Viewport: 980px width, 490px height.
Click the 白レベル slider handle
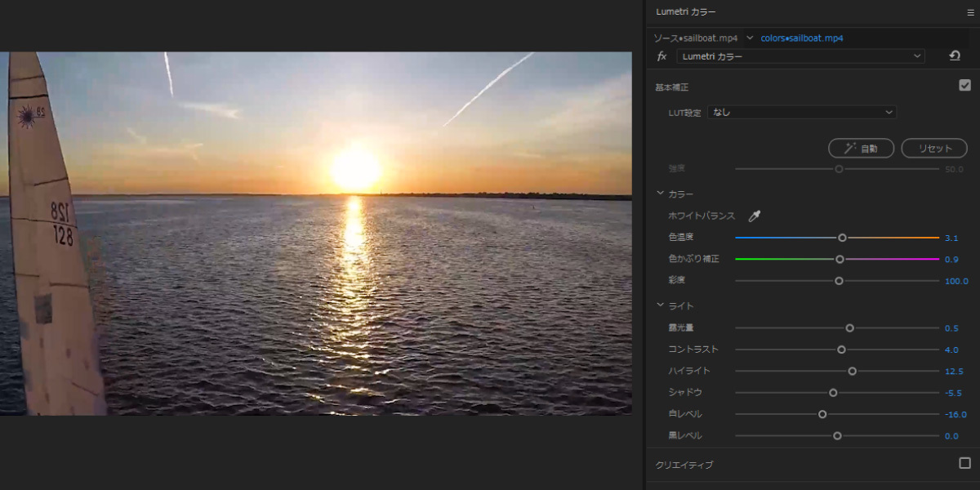pos(822,414)
